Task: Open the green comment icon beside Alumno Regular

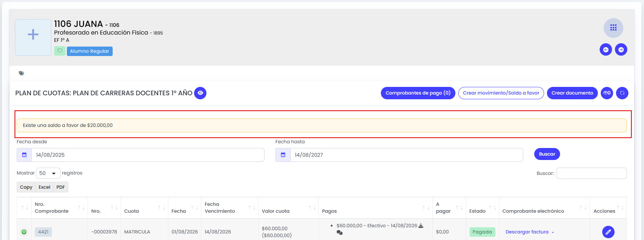Action: (x=60, y=51)
